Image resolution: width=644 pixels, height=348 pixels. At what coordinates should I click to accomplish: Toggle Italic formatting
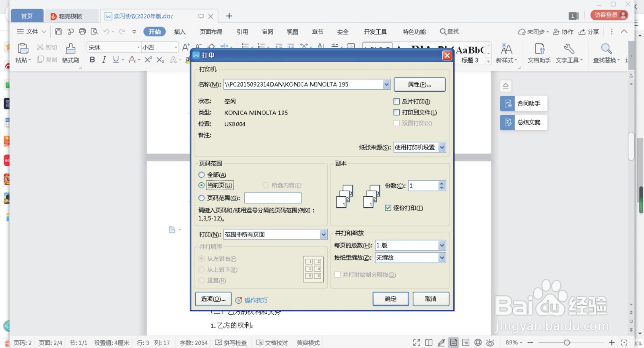point(104,60)
